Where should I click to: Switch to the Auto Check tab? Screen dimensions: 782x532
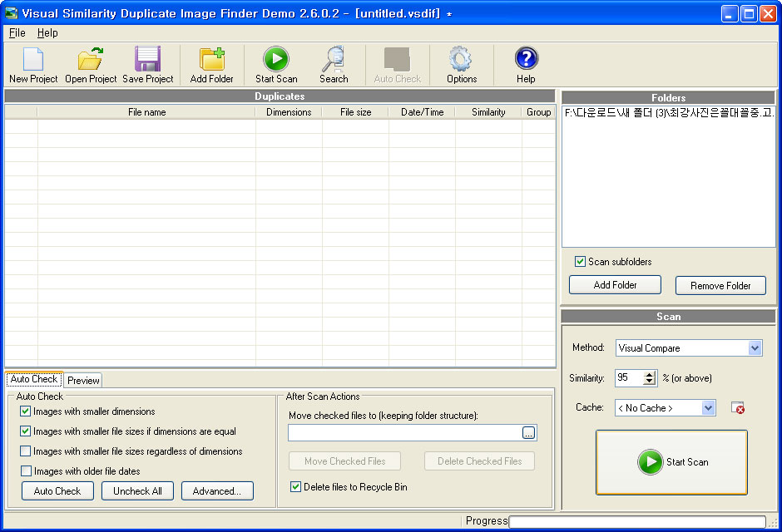(x=34, y=379)
